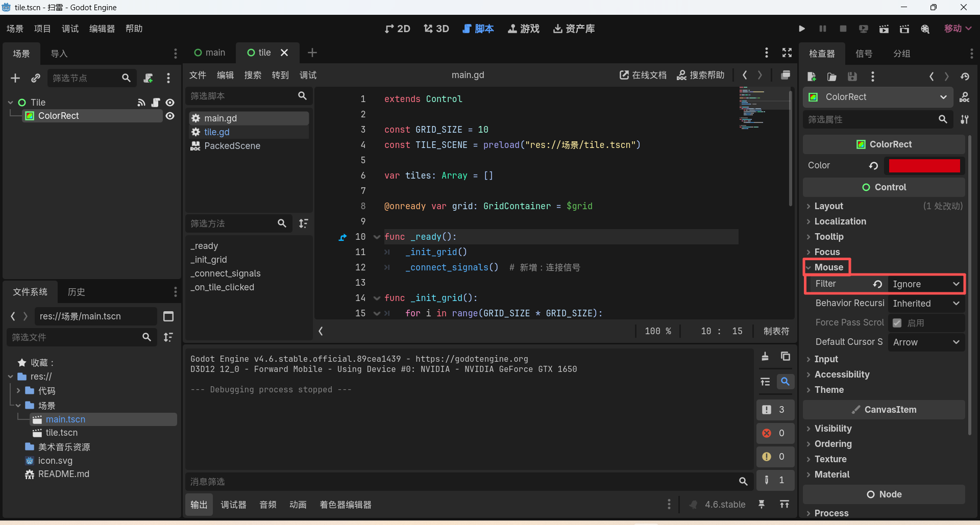Open the 编辑器 menu
Viewport: 980px width, 525px height.
click(102, 29)
